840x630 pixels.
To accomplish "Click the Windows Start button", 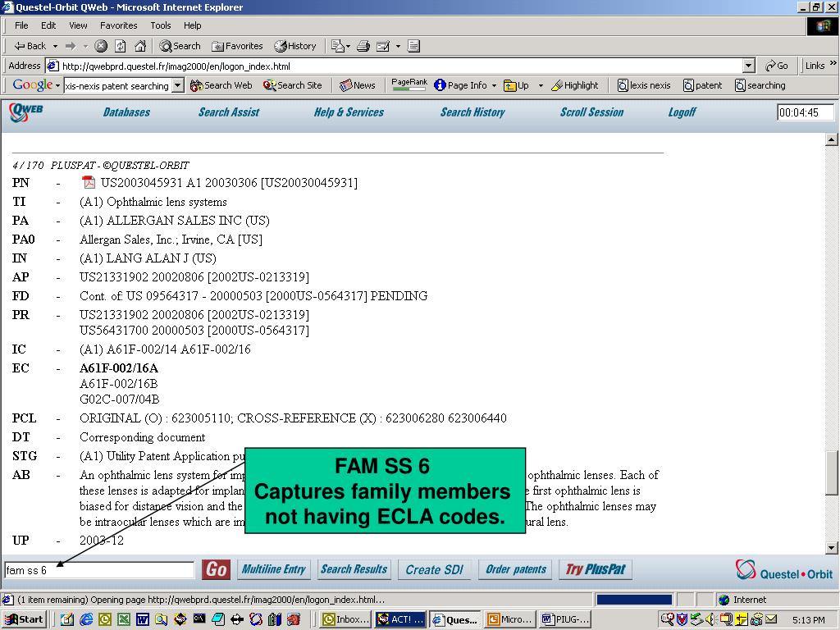I will point(25,619).
